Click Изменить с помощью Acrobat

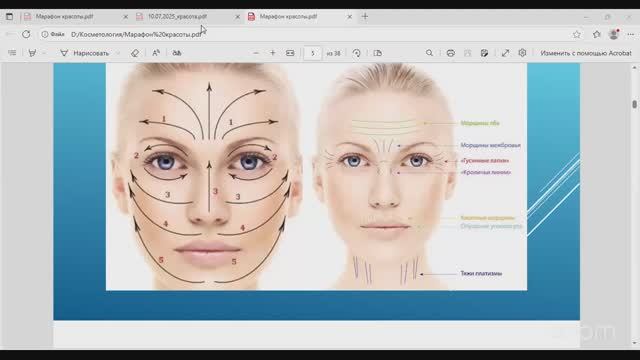click(586, 53)
